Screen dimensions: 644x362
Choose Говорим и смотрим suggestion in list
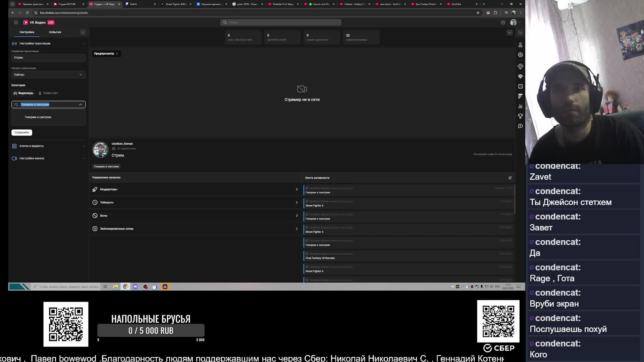(38, 117)
